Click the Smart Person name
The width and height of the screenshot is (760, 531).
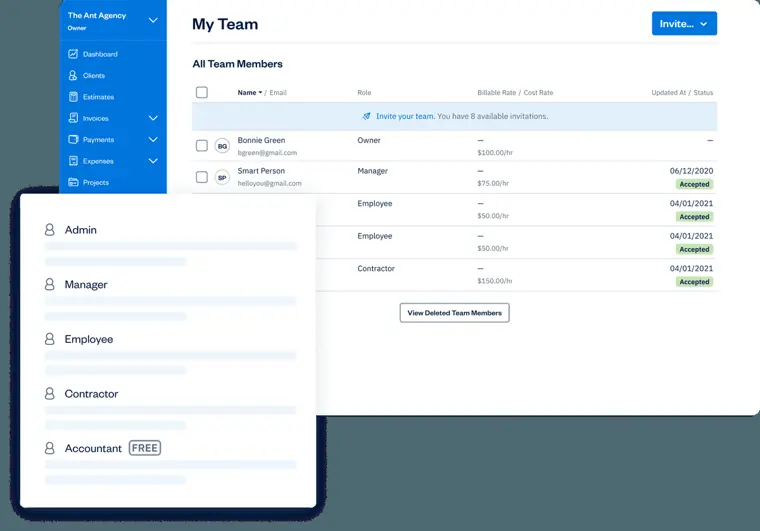(261, 171)
